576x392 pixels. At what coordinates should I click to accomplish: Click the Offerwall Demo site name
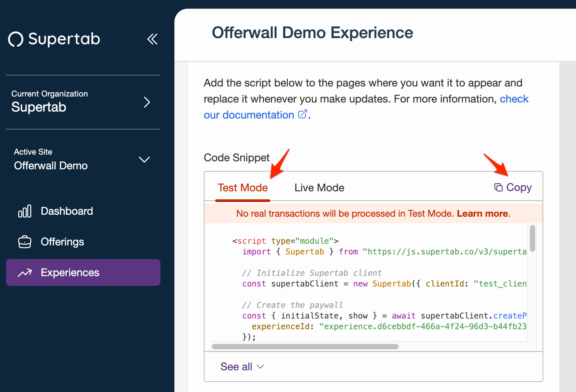(51, 166)
